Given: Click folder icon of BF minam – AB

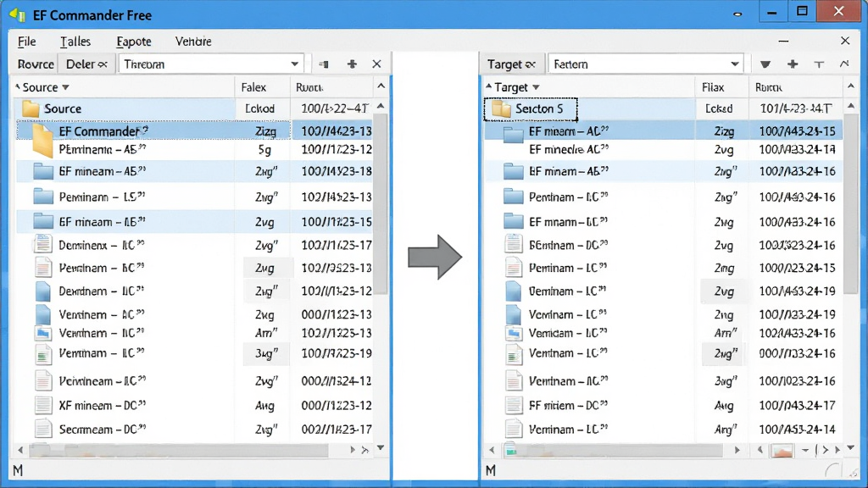Looking at the screenshot, I should pos(513,171).
